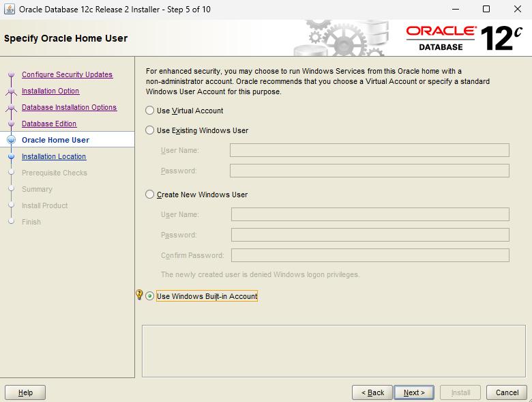Click Prerequisite Checks step label
The width and height of the screenshot is (532, 402).
[55, 173]
